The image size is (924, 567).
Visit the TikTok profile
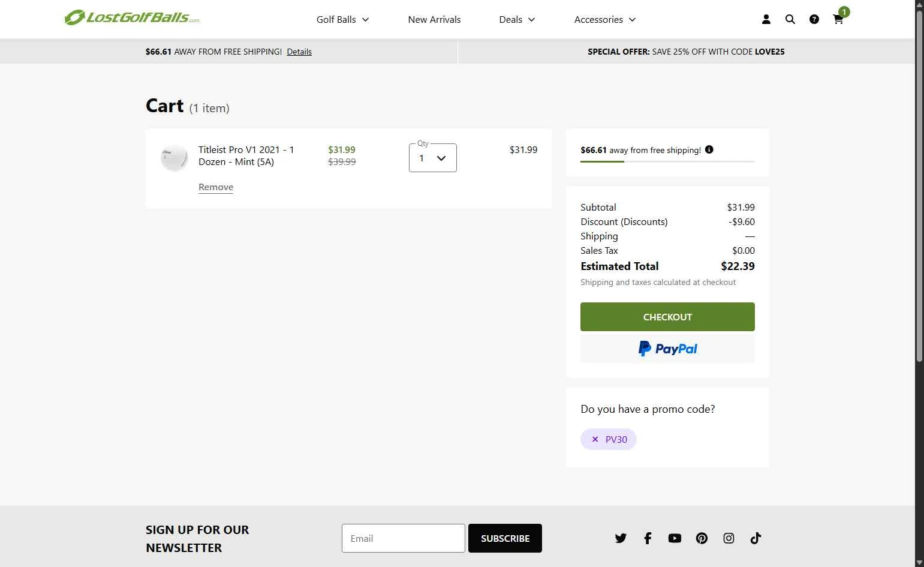coord(756,538)
